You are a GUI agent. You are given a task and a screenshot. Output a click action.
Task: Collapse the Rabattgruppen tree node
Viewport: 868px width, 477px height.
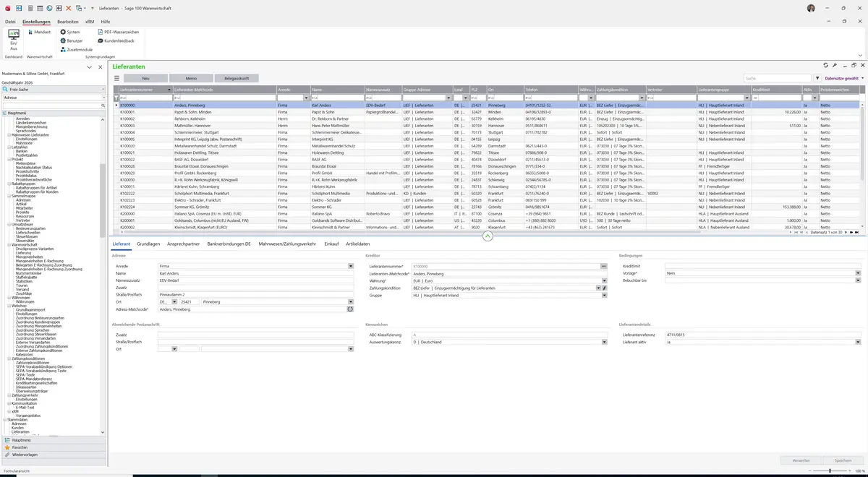9,184
